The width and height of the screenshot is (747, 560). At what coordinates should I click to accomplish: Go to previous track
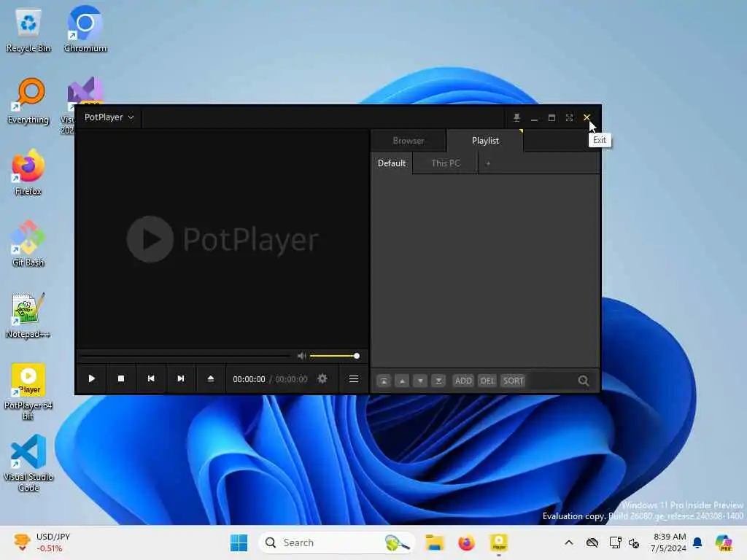click(x=151, y=378)
